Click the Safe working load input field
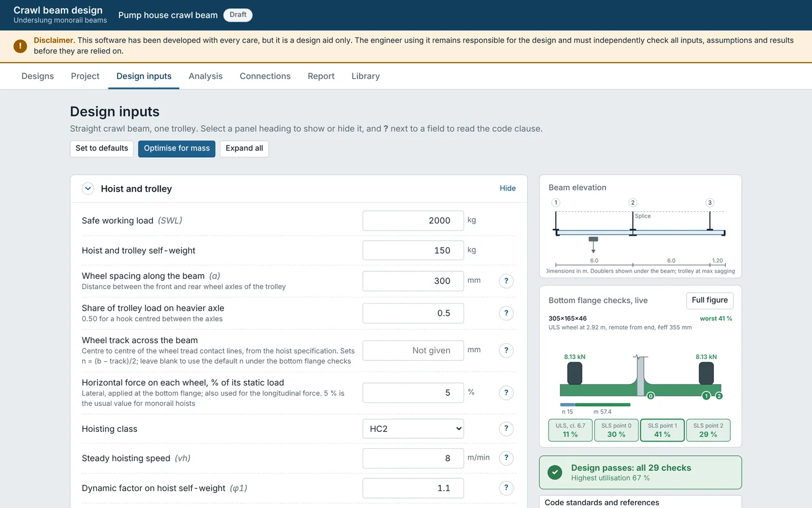 [x=413, y=221]
